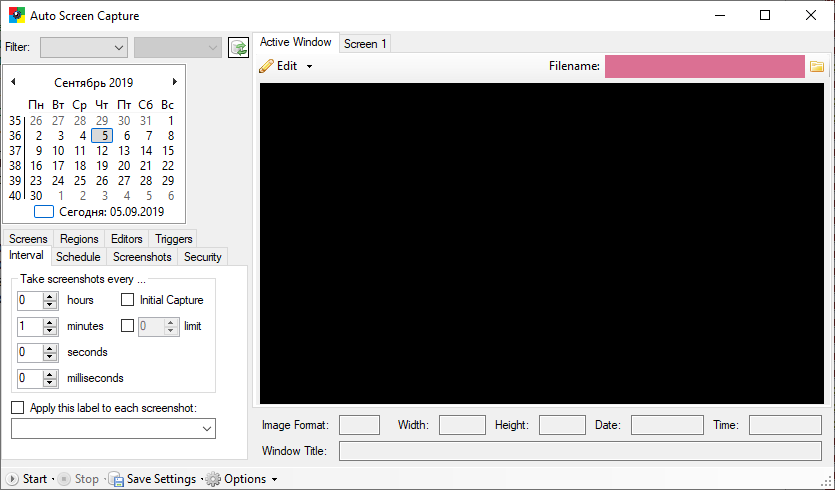Select the Interval tab

(26, 255)
